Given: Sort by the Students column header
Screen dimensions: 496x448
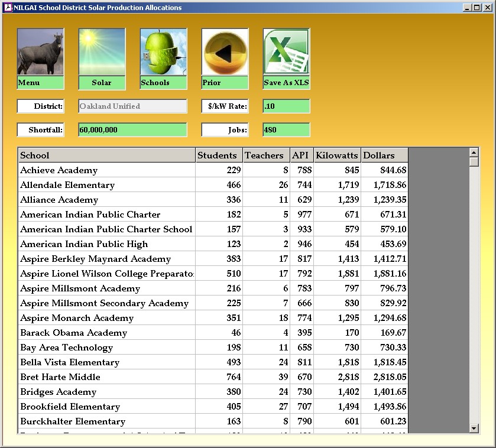Looking at the screenshot, I should tap(219, 155).
